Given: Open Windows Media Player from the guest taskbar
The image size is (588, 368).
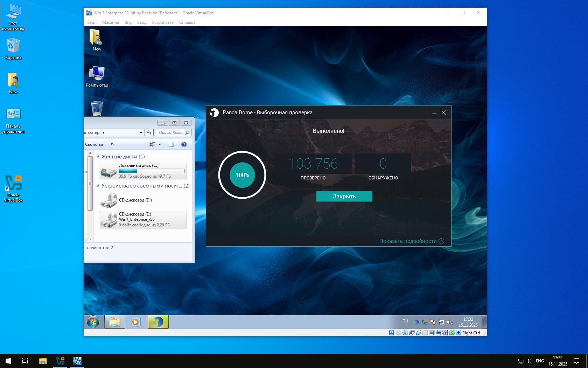Looking at the screenshot, I should point(136,322).
